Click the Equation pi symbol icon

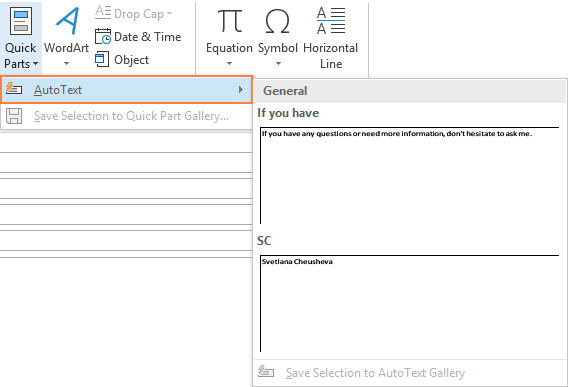pyautogui.click(x=229, y=21)
